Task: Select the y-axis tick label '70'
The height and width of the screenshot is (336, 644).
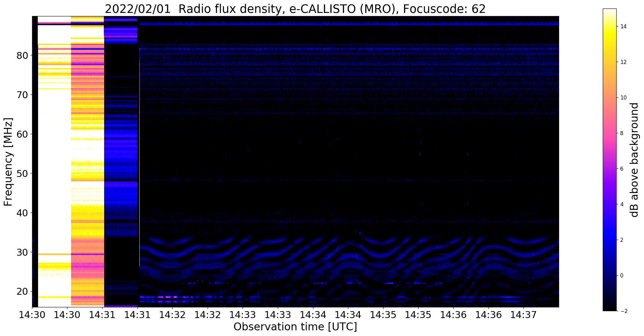Action: coord(22,95)
